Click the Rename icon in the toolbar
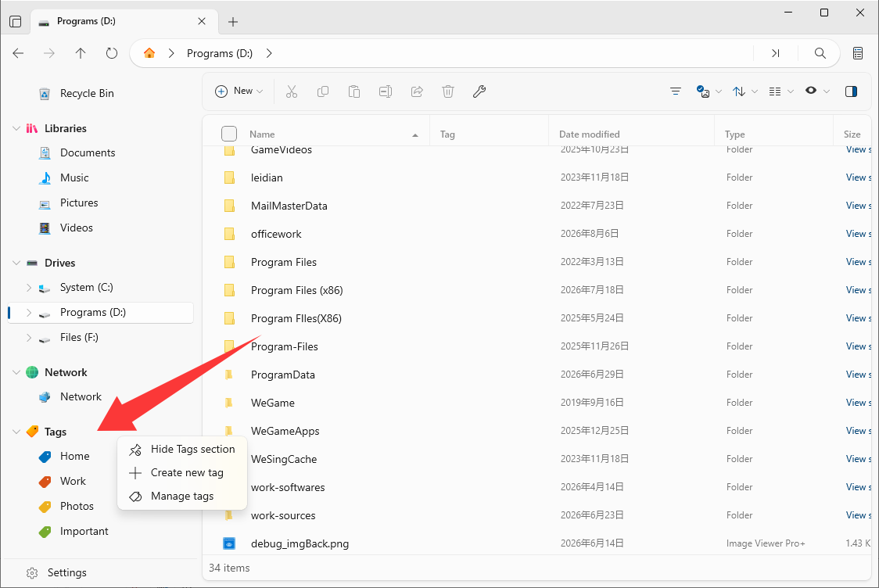879x588 pixels. (386, 91)
